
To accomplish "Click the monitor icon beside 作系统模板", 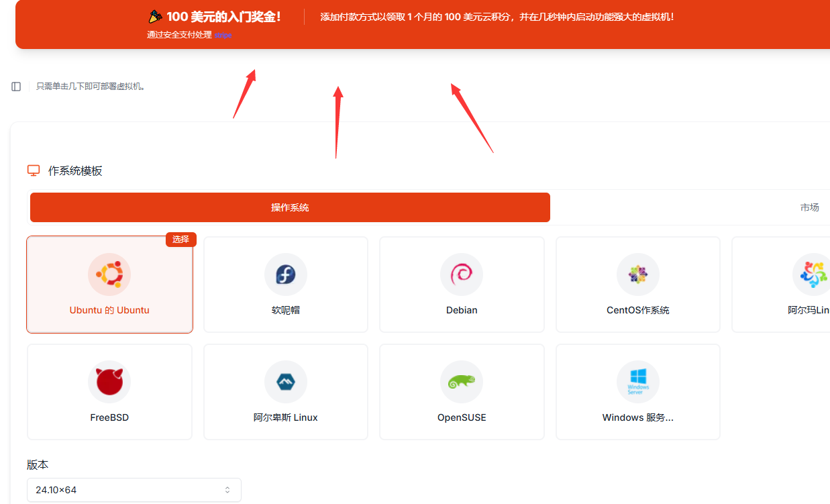I will tap(34, 170).
